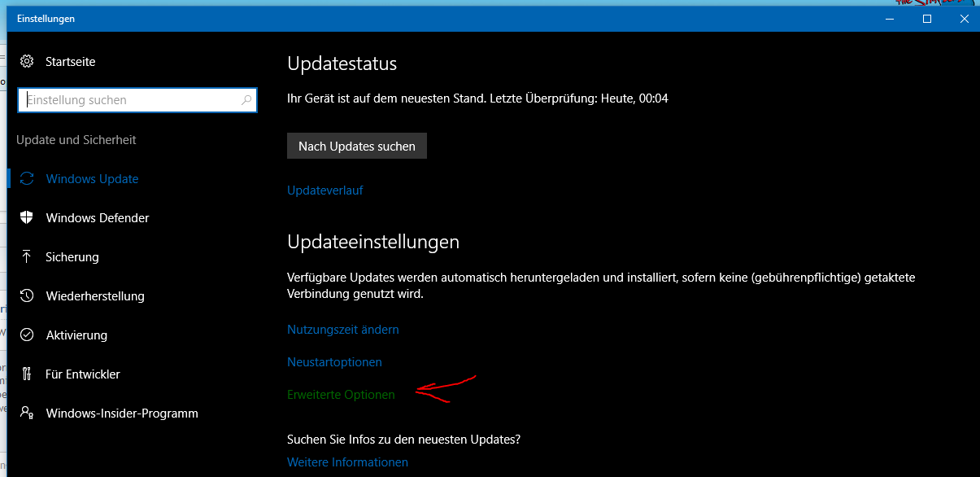Open the Windows Defender section
Screen dimensions: 980x477
98,218
